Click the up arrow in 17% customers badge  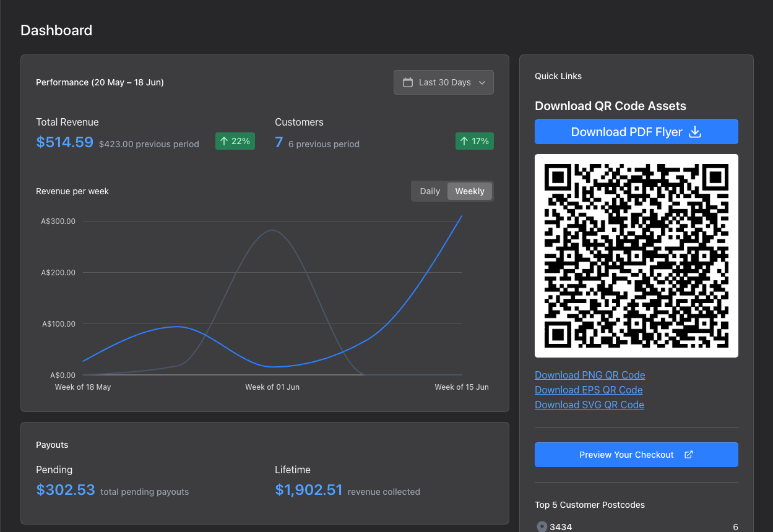[x=464, y=141]
